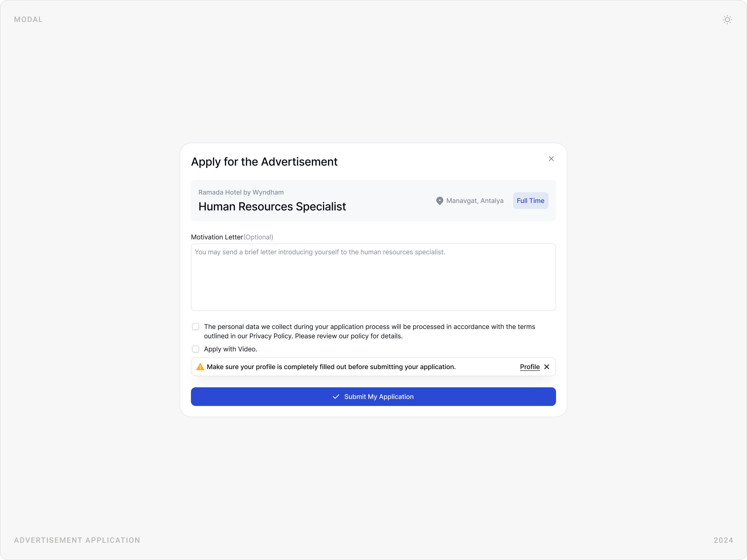Click the Human Resources Specialist job card

tap(373, 200)
